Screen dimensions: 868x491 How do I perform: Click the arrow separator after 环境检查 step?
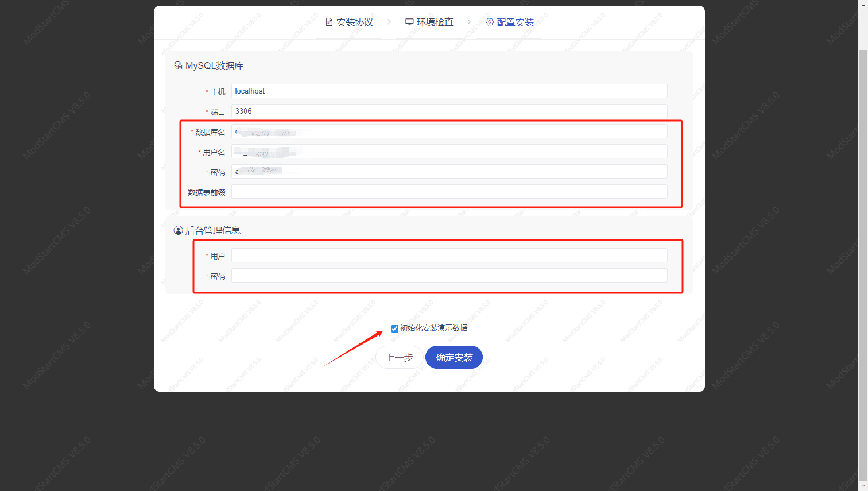point(470,22)
